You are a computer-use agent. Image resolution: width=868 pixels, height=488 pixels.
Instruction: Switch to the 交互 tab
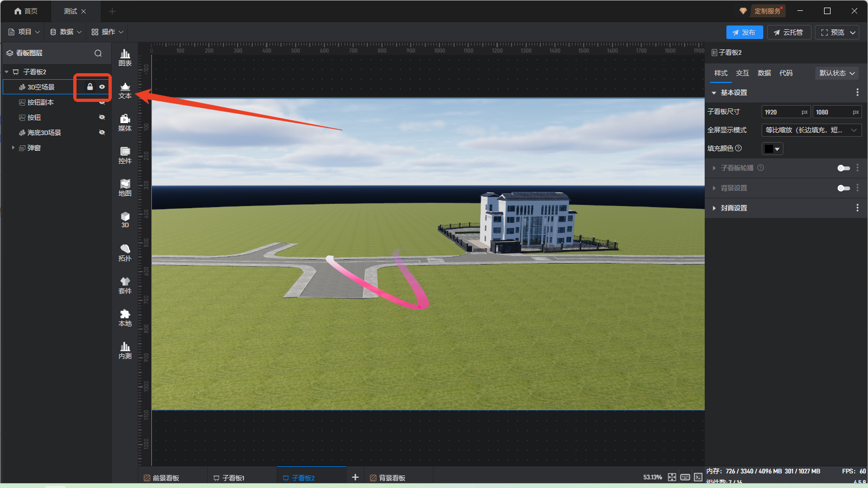tap(742, 73)
